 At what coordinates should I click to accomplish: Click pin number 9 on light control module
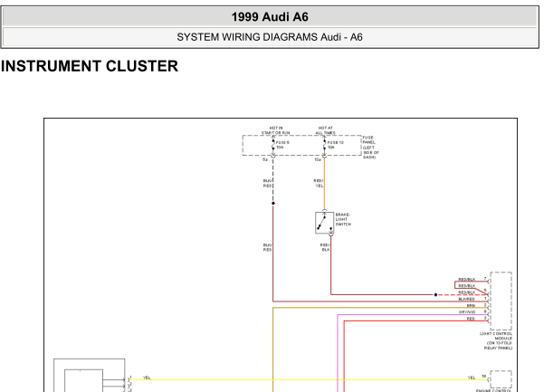485,311
